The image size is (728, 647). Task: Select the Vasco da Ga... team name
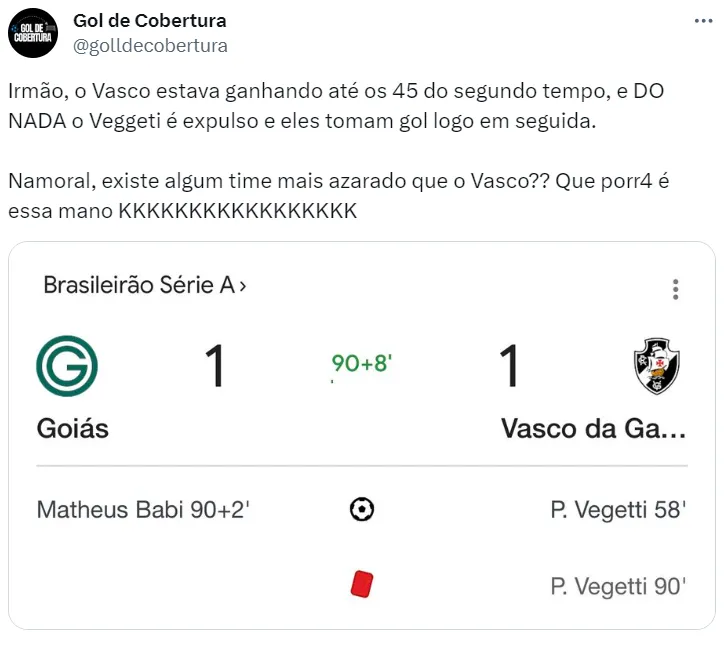[593, 429]
